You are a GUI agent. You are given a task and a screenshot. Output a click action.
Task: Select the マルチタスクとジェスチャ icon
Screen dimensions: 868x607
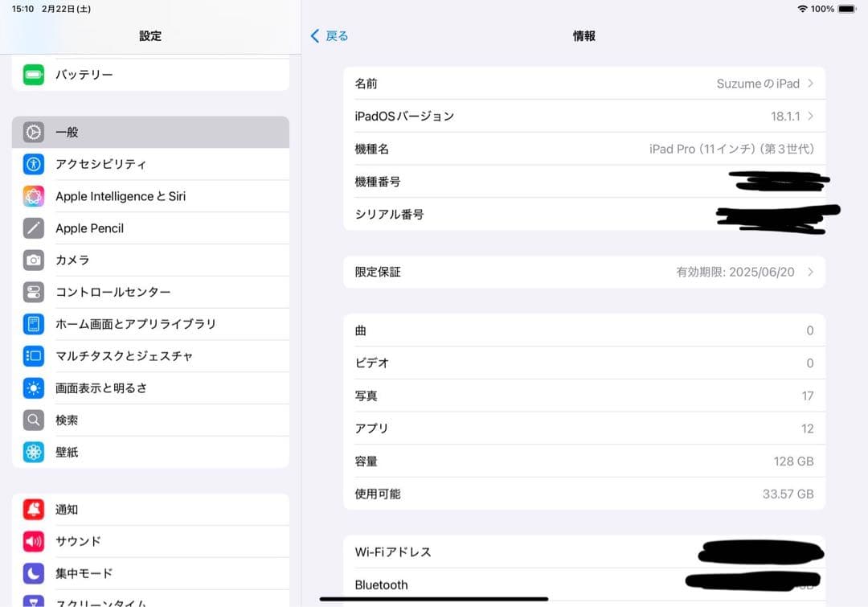pyautogui.click(x=33, y=355)
